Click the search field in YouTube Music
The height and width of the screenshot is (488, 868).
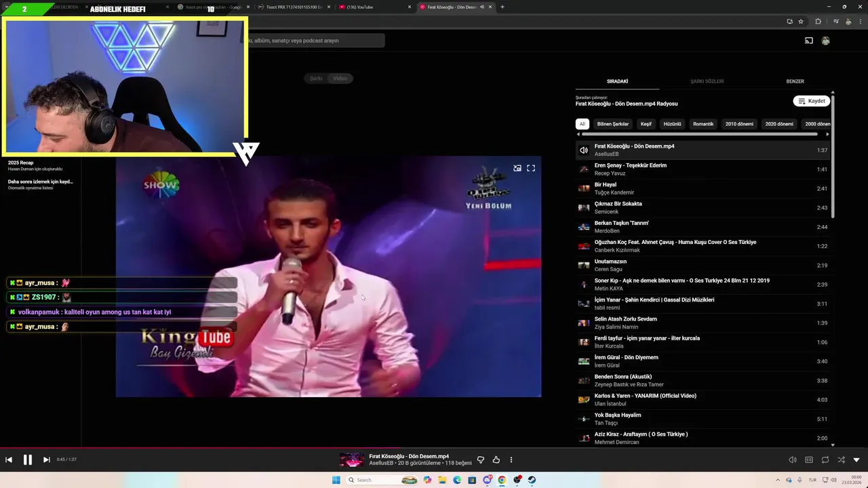[x=315, y=41]
